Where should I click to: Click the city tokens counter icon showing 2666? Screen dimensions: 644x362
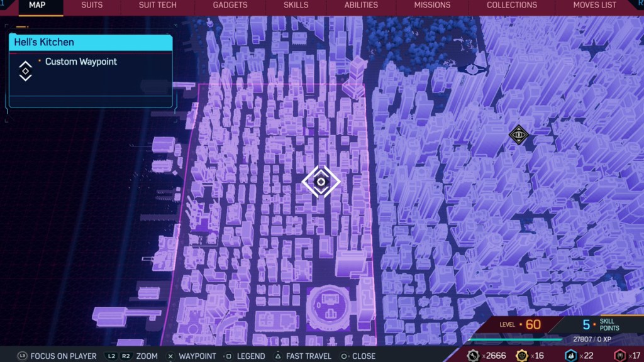(474, 356)
